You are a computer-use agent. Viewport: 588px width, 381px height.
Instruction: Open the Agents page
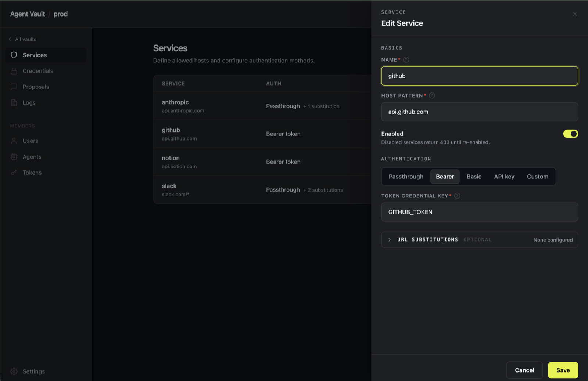(x=46, y=157)
